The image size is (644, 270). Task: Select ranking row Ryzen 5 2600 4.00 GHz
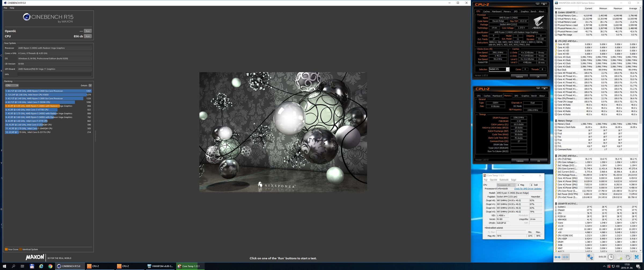coord(48,91)
